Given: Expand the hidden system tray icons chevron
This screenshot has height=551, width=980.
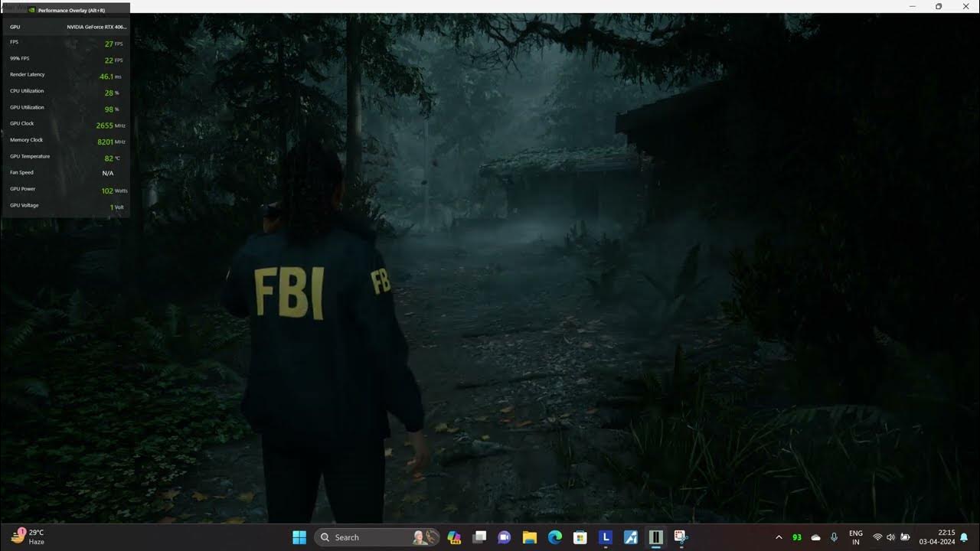Looking at the screenshot, I should [779, 537].
